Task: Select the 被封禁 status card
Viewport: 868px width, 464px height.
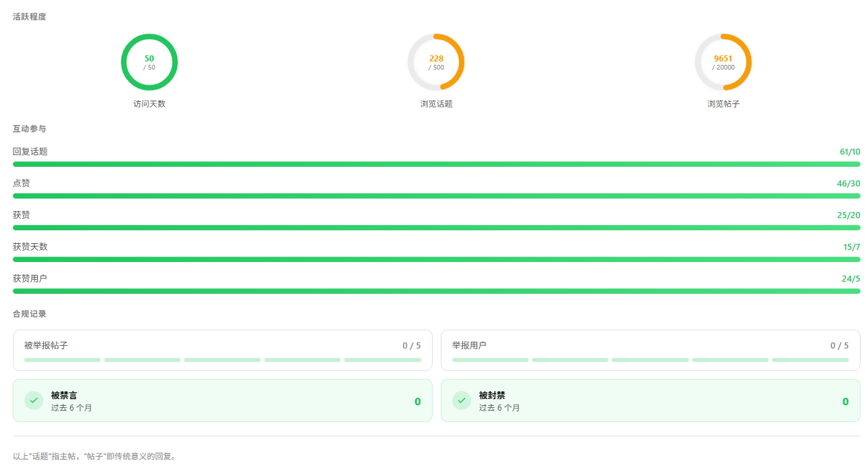Action: [650, 401]
